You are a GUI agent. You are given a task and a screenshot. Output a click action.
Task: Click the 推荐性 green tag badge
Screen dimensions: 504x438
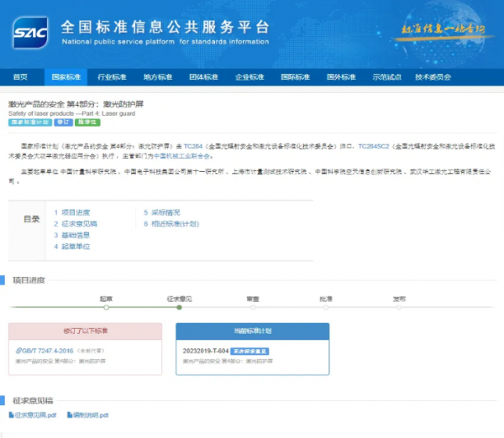(87, 123)
